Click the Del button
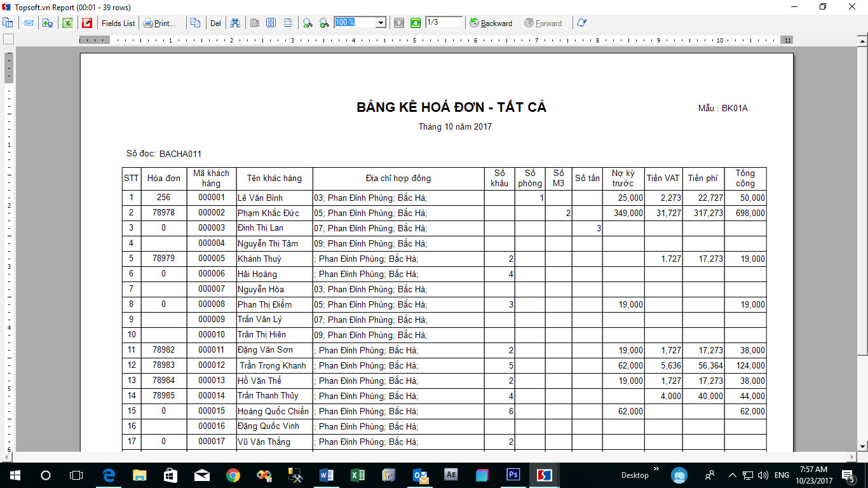Image resolution: width=868 pixels, height=488 pixels. coord(215,23)
